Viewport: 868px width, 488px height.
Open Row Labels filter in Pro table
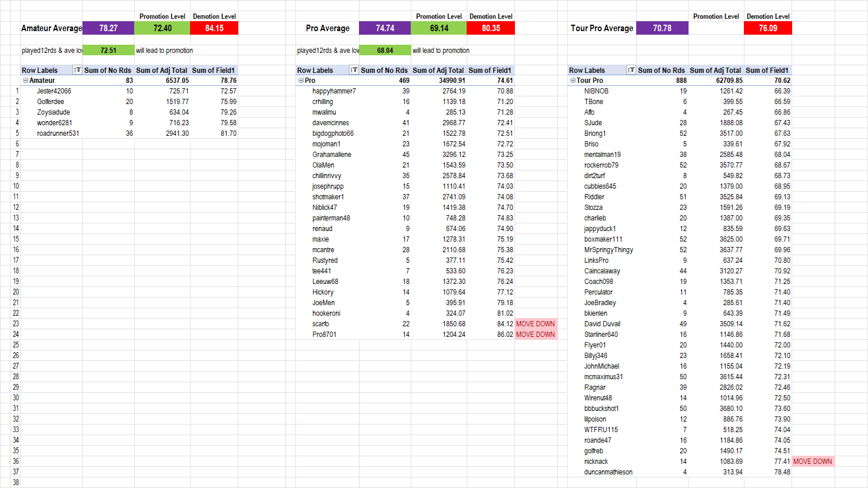pyautogui.click(x=354, y=70)
